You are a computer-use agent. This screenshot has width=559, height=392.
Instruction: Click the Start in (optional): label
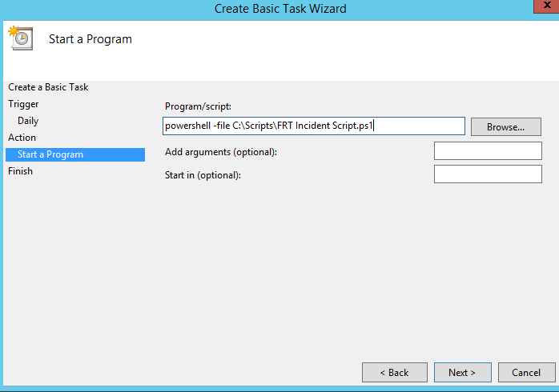coord(203,175)
